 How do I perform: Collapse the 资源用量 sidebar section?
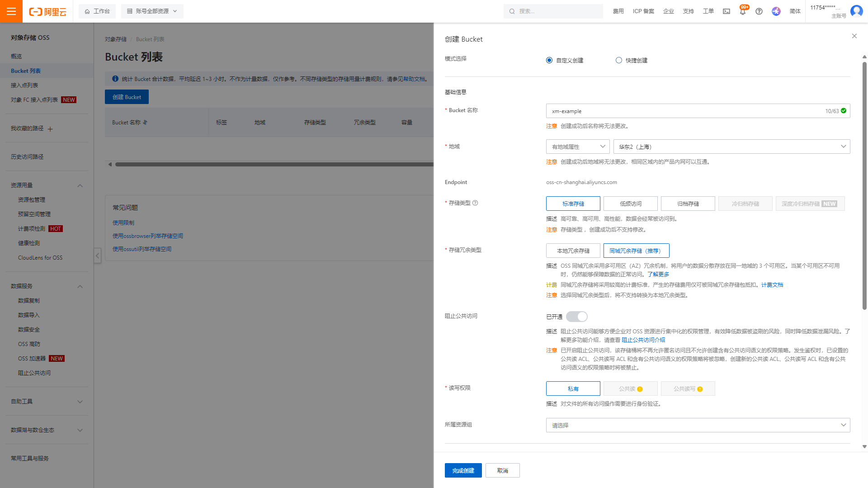[80, 185]
